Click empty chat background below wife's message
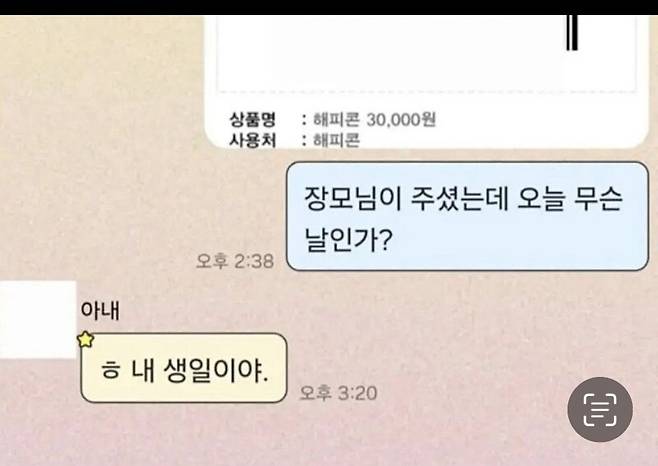 coord(294,437)
